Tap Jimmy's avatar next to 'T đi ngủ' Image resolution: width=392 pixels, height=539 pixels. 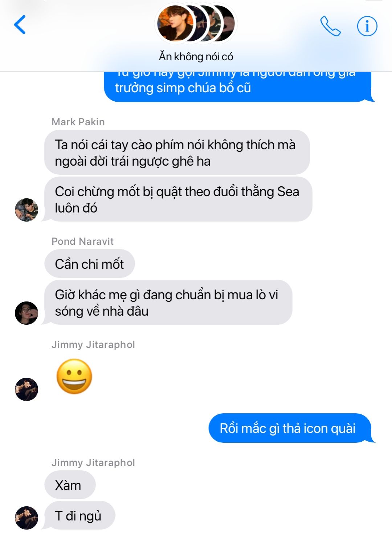[x=26, y=518]
